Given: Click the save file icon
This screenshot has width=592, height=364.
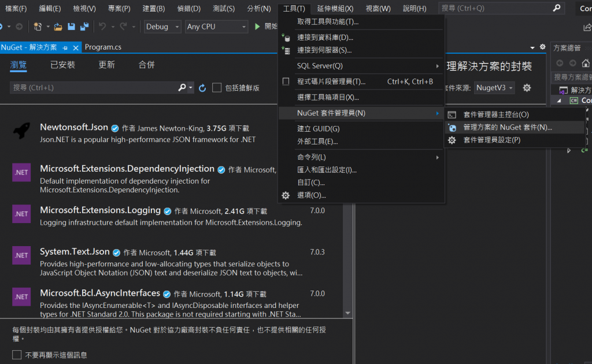Looking at the screenshot, I should (71, 27).
